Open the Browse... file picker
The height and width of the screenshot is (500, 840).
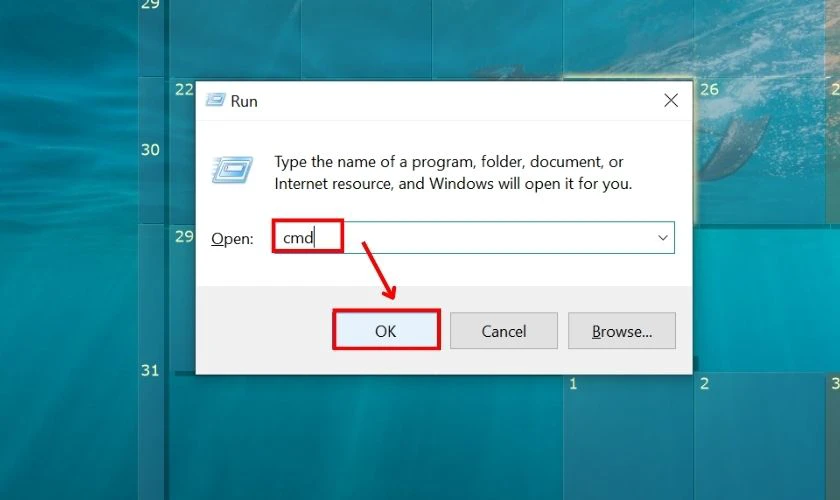(x=621, y=331)
